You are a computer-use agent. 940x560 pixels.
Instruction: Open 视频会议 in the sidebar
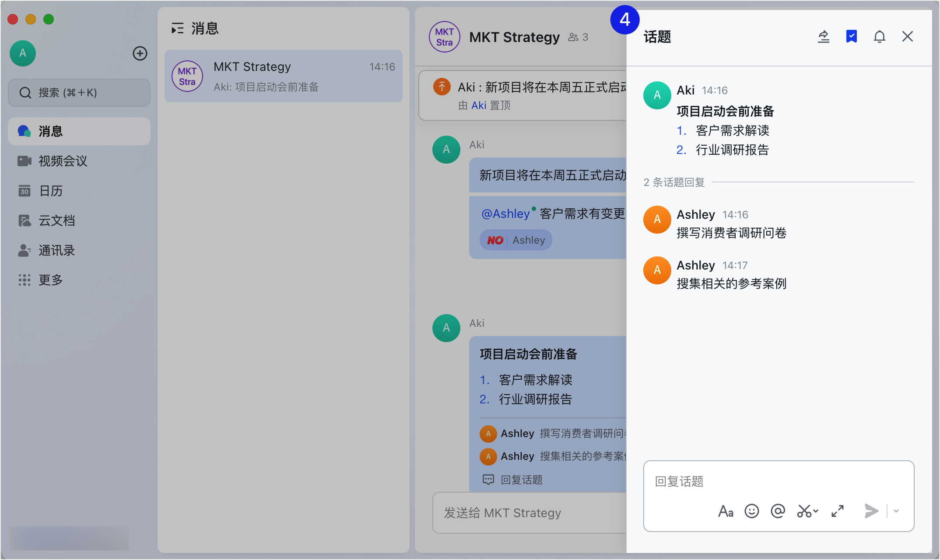[x=63, y=161]
